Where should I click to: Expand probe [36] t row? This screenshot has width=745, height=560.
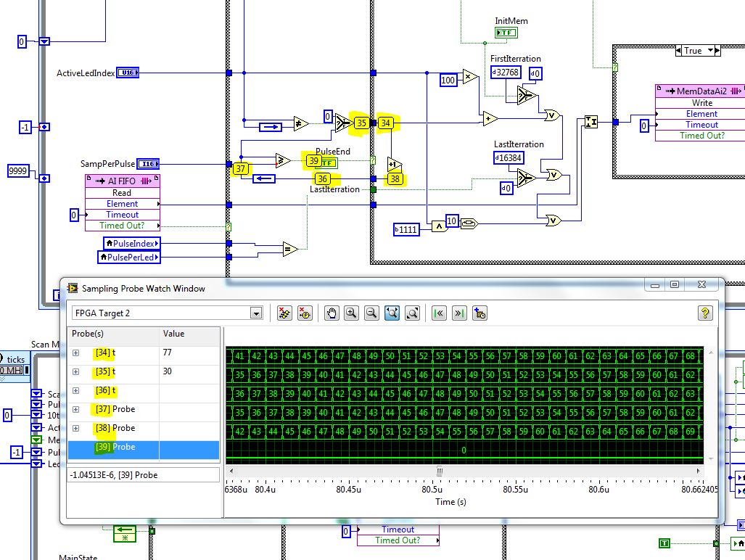coord(75,390)
